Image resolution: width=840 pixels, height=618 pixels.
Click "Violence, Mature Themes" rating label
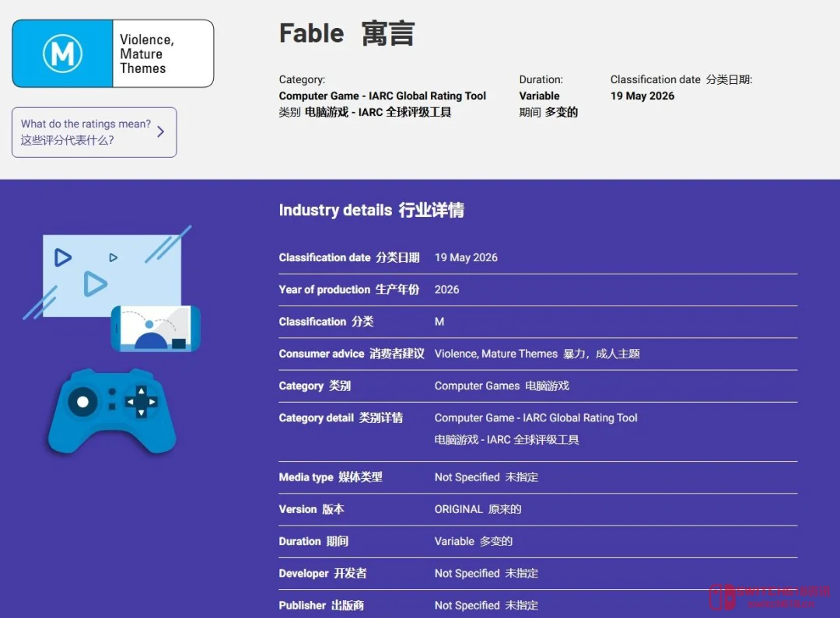[147, 54]
